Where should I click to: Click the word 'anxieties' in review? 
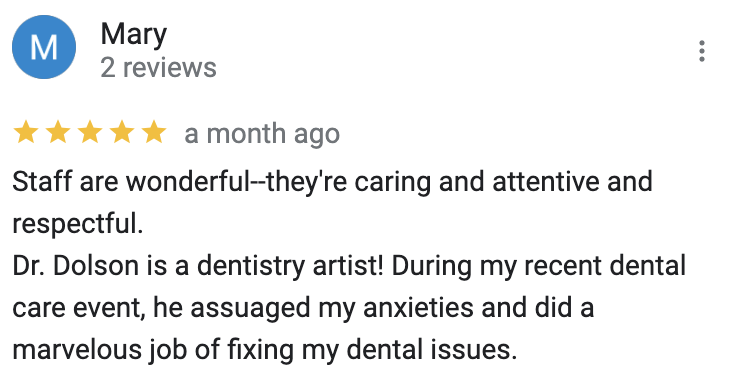[x=418, y=308]
